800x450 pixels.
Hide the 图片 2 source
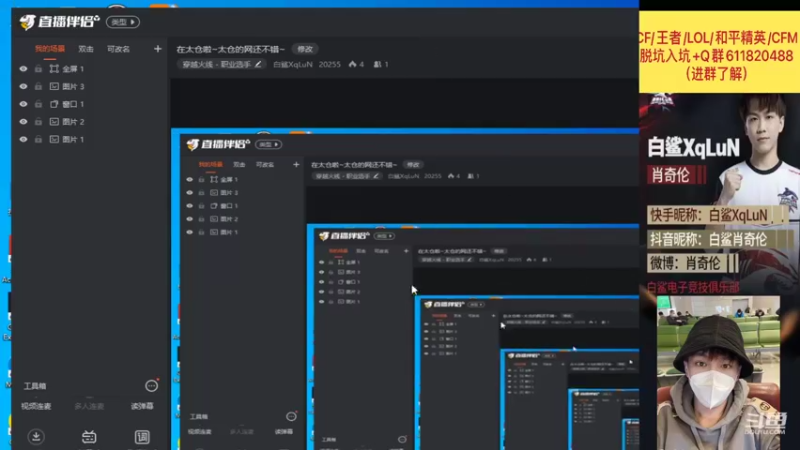point(23,121)
